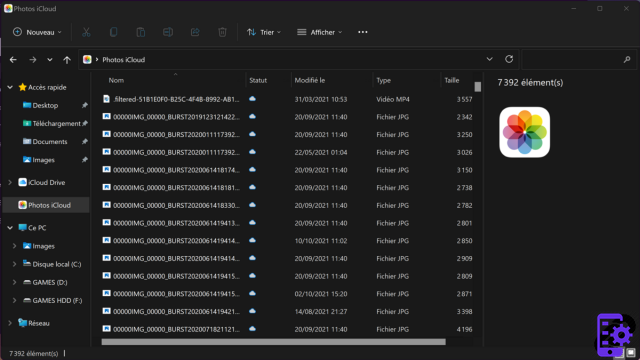The height and width of the screenshot is (360, 640).
Task: Click the Delete trash icon
Action: click(222, 32)
